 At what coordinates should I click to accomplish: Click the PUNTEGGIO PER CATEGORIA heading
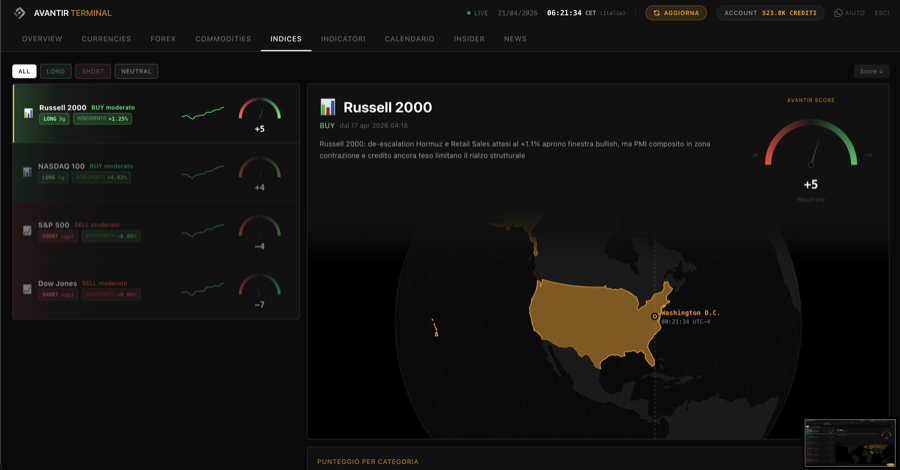coord(368,461)
